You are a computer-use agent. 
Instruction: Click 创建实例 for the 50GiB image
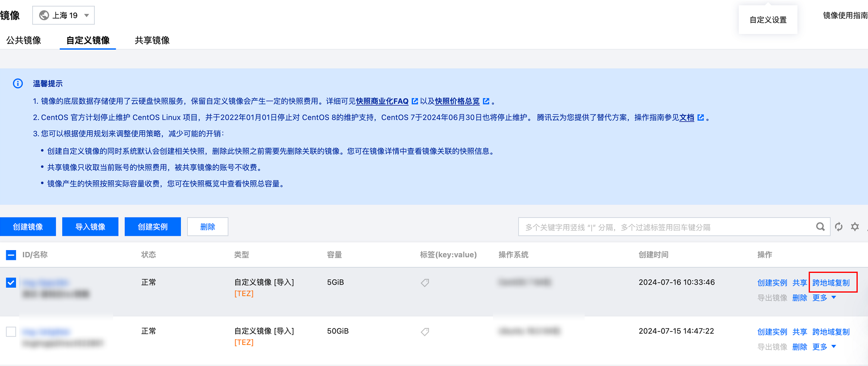772,332
